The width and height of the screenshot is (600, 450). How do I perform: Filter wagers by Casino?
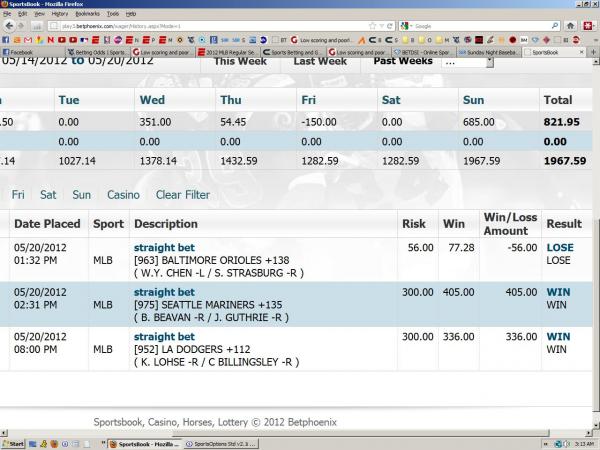point(123,195)
